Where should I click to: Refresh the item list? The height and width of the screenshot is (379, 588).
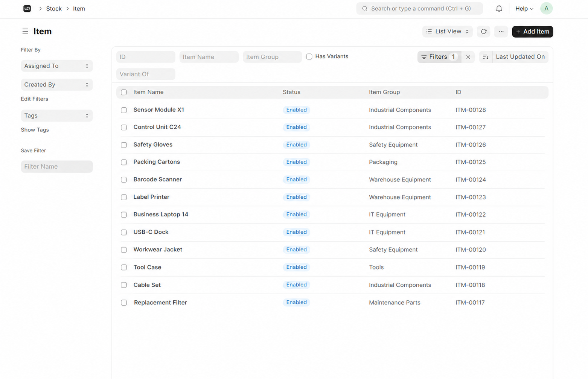(484, 32)
